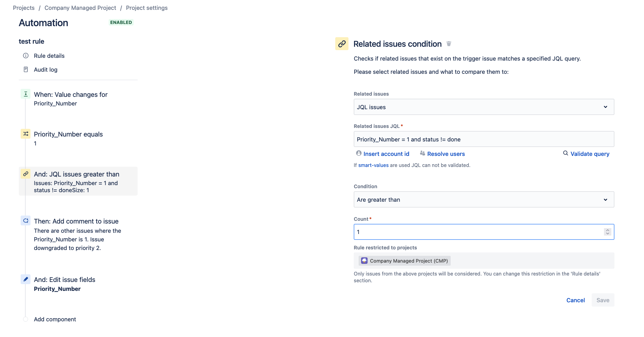Click the Add comment action icon
The height and width of the screenshot is (337, 644).
(x=26, y=221)
